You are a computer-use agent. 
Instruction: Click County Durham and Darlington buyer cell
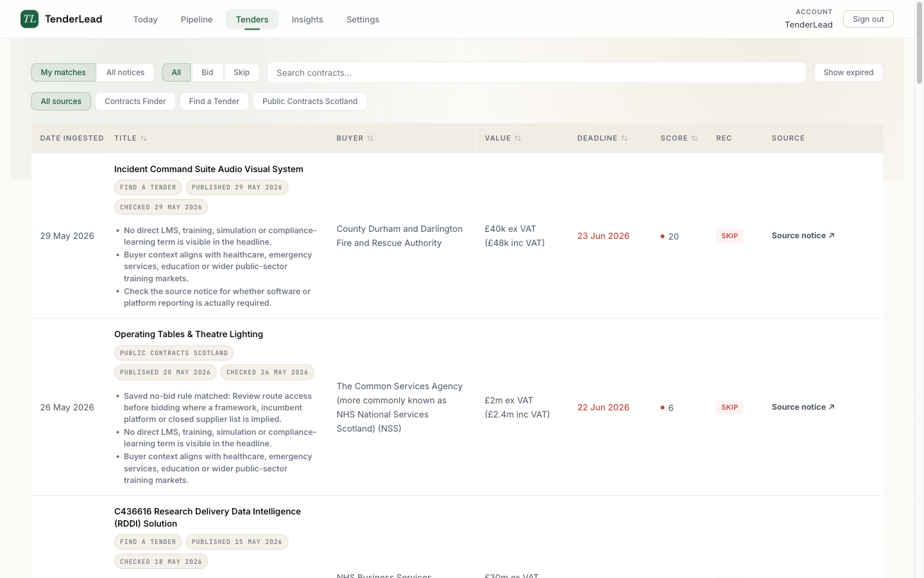tap(400, 236)
